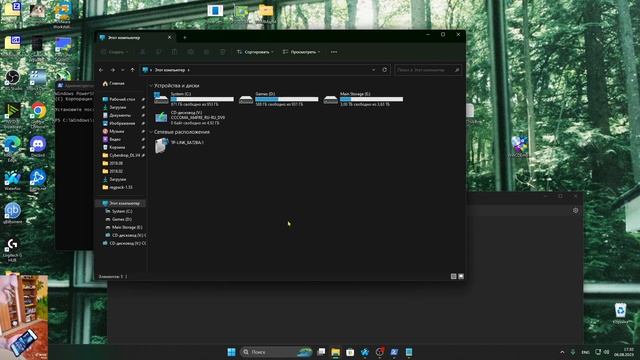Click the Delete trash toolbar icon

[x=222, y=52]
